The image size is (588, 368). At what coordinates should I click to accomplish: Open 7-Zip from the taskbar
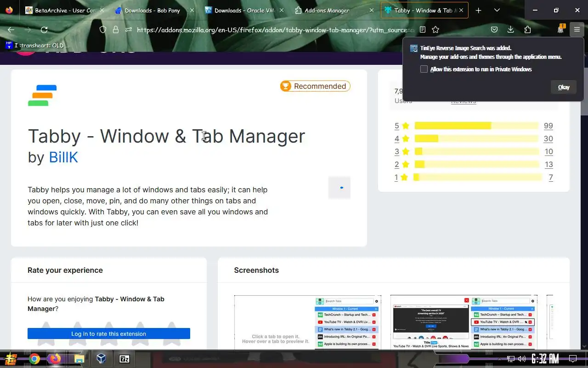[x=124, y=359]
